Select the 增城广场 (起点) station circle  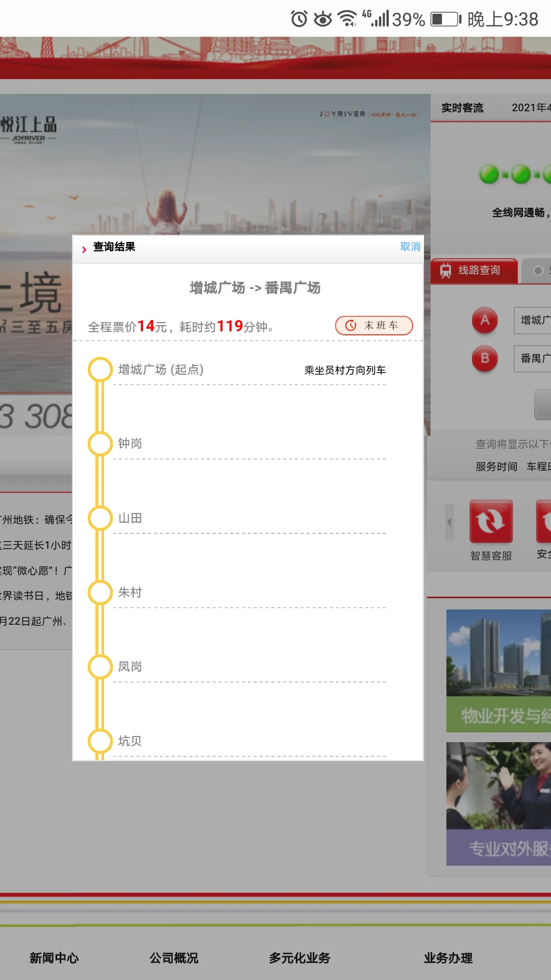100,370
